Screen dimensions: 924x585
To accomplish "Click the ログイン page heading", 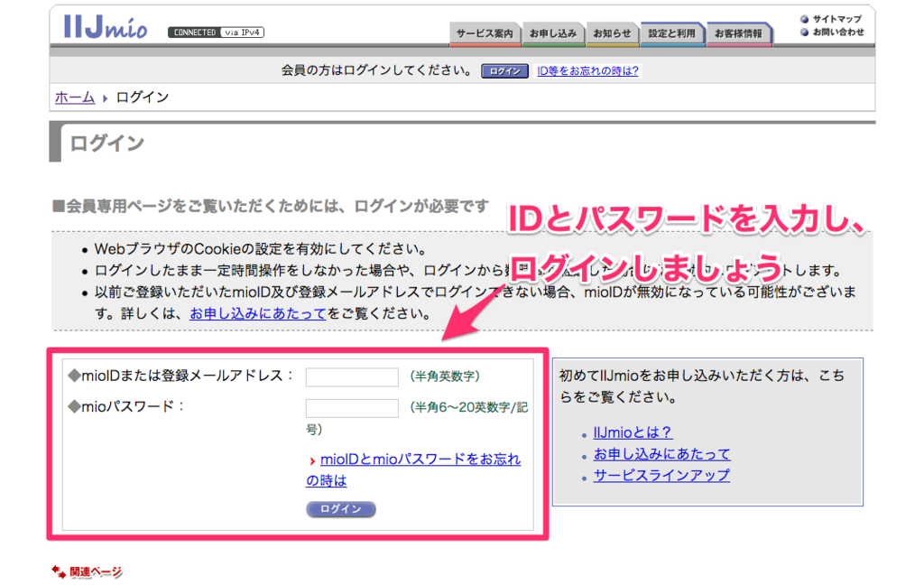I will (x=106, y=144).
